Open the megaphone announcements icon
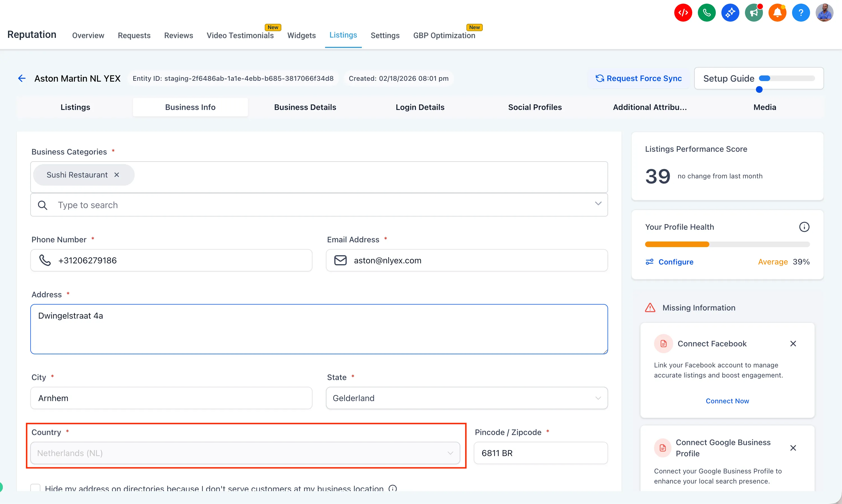Viewport: 842px width, 504px height. pos(754,13)
